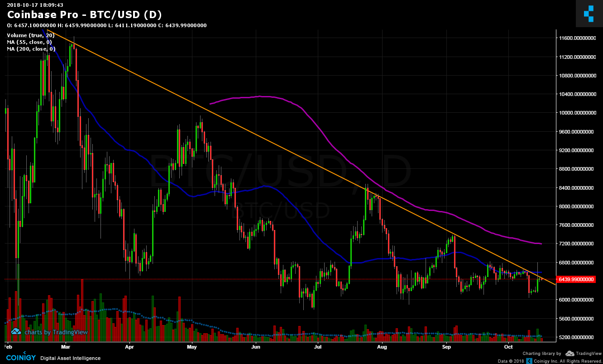Image resolution: width=603 pixels, height=364 pixels.
Task: Click the Mar label on the time axis
Action: pos(66,347)
